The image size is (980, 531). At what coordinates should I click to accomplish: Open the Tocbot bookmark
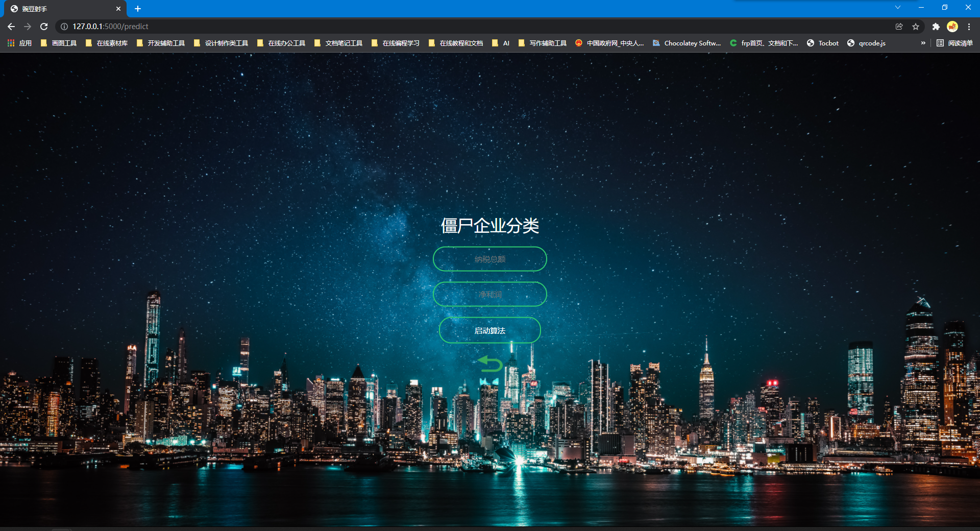point(823,43)
